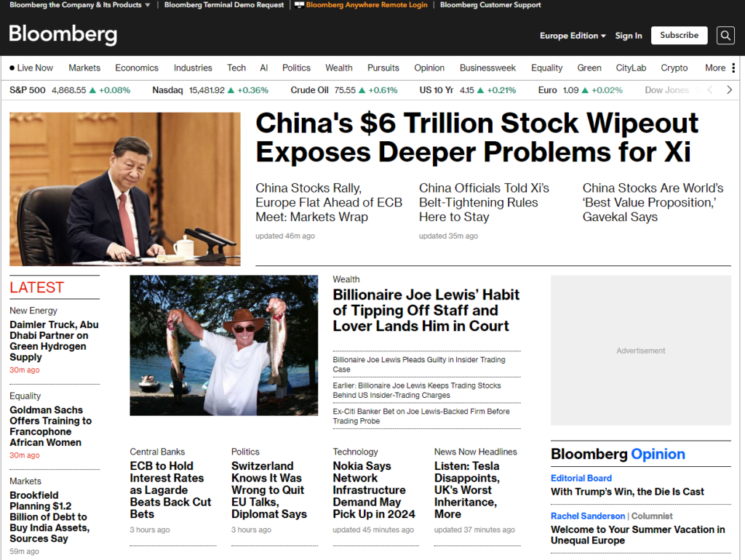Open the Editorial Board link

(581, 479)
